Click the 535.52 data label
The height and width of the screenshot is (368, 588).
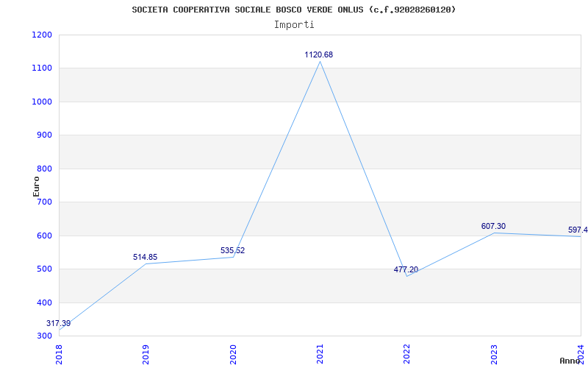(232, 250)
